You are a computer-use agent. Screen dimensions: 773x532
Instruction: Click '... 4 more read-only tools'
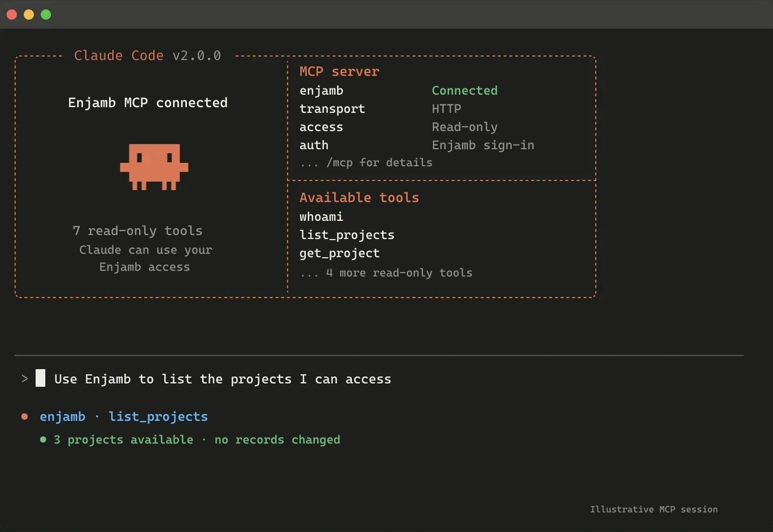tap(386, 273)
